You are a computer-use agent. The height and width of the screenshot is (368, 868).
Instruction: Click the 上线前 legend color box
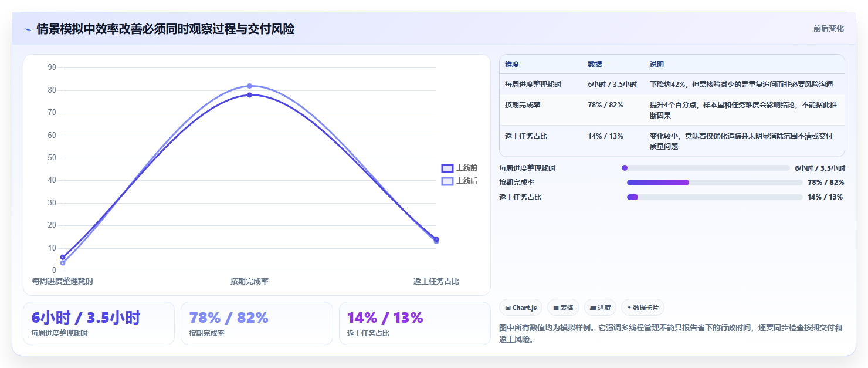point(447,168)
